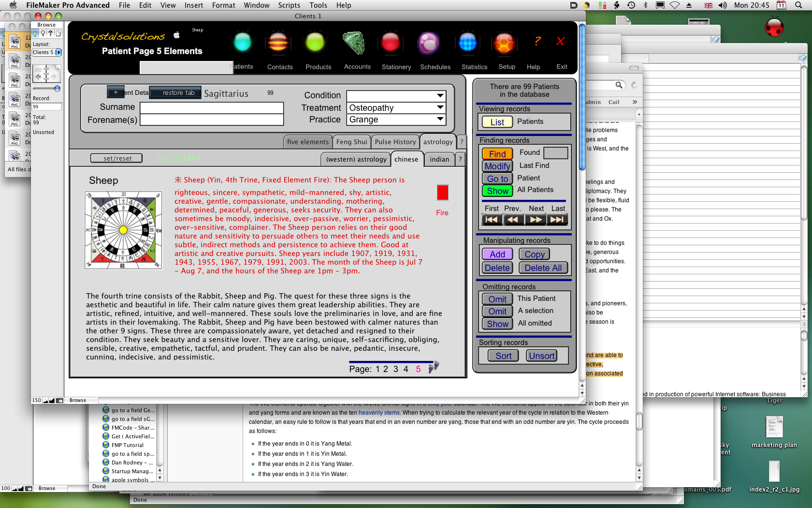Click the volume icon in menu bar
This screenshot has height=508, width=812.
click(723, 5)
